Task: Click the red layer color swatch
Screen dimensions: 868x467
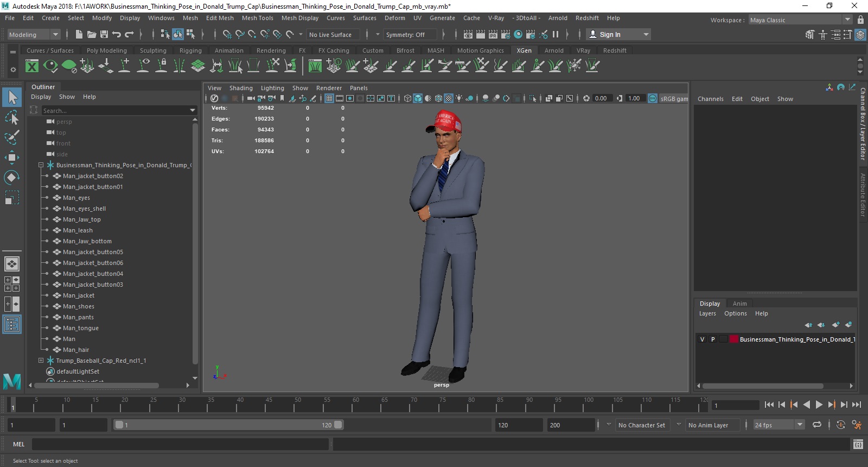Action: point(733,339)
